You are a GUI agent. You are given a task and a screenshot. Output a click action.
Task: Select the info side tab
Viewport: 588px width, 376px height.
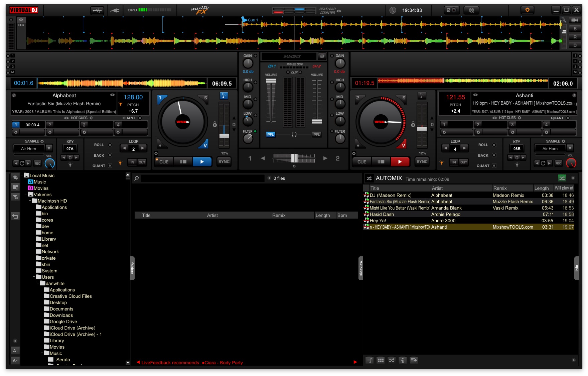[576, 268]
